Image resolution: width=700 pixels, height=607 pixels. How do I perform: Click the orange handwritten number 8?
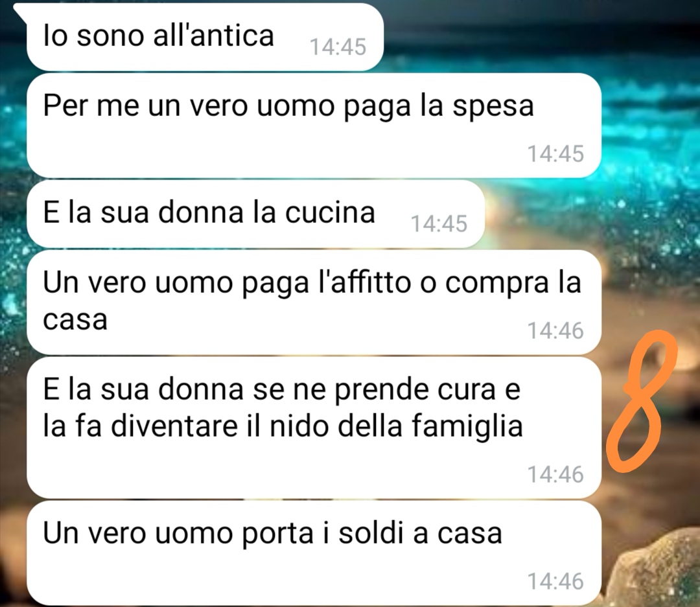pyautogui.click(x=642, y=401)
